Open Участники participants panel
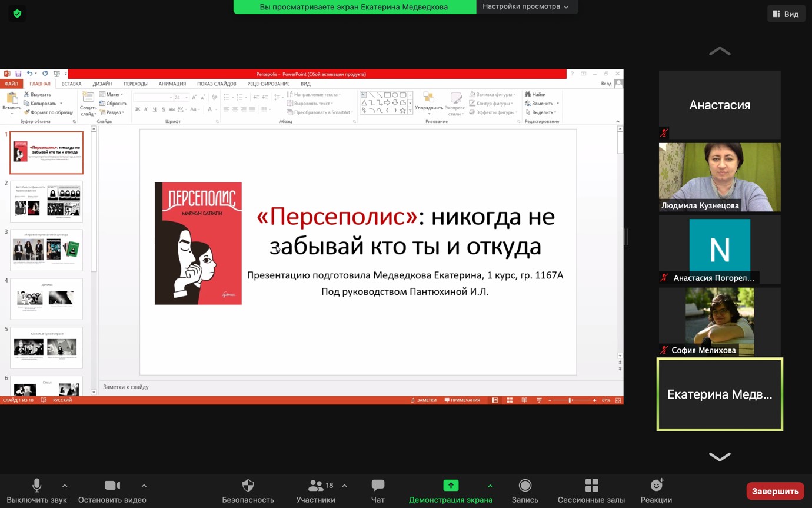 tap(316, 491)
